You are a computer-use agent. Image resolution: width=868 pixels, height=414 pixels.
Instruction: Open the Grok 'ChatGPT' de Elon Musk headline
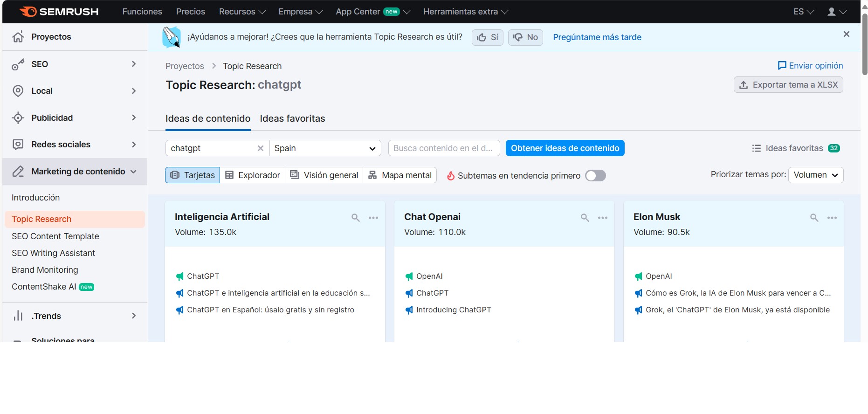(x=737, y=310)
